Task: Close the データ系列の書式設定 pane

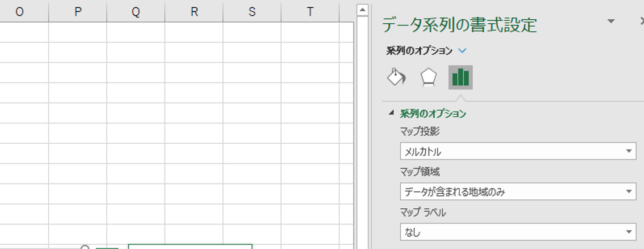Action: (642, 21)
